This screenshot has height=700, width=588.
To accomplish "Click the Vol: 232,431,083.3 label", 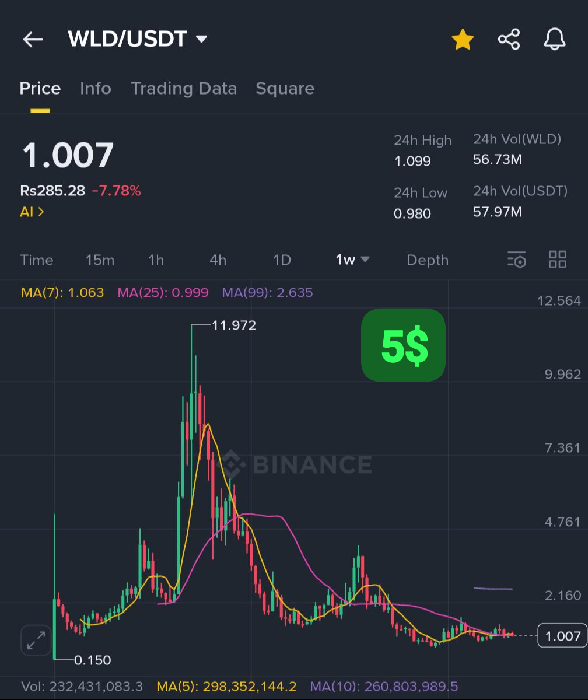I will (x=82, y=687).
